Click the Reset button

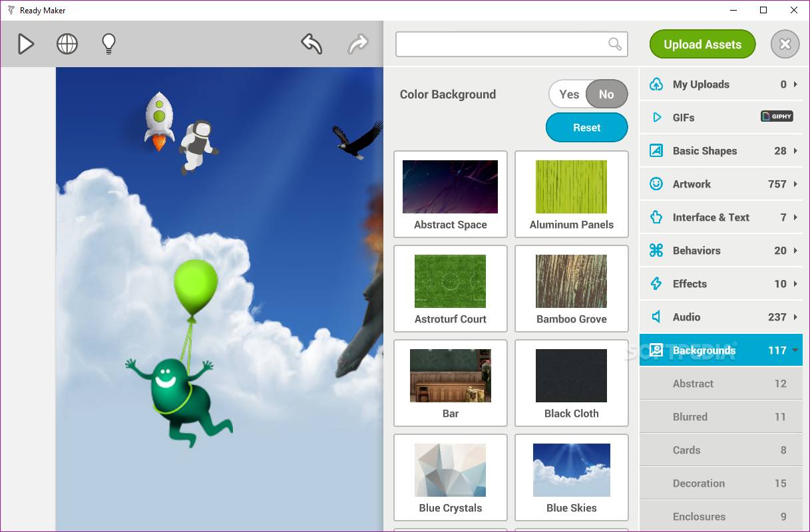pos(586,128)
